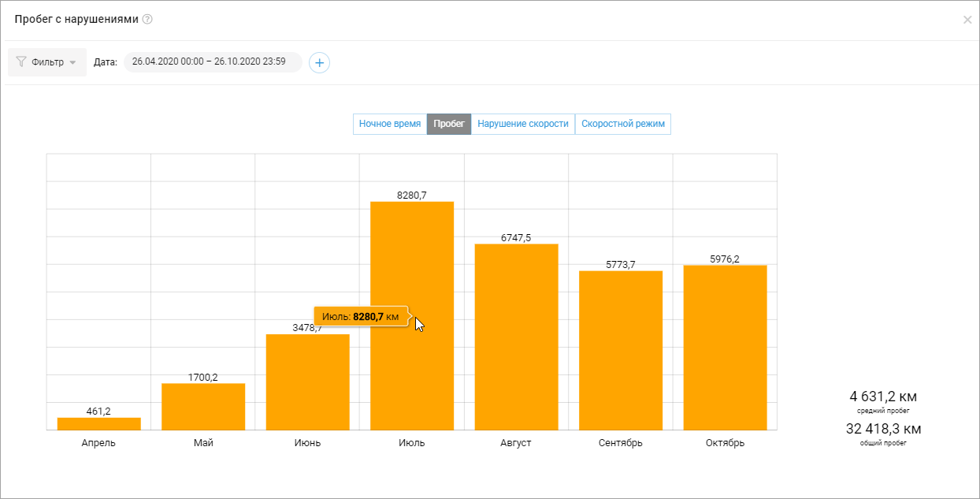Click the Май axis label
This screenshot has width=980, height=499.
[203, 443]
